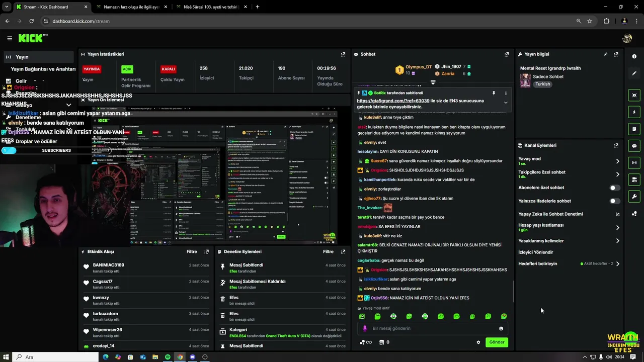Image resolution: width=644 pixels, height=362 pixels.
Task: Click the screen capture icon in the right sidebar
Action: coord(634,95)
